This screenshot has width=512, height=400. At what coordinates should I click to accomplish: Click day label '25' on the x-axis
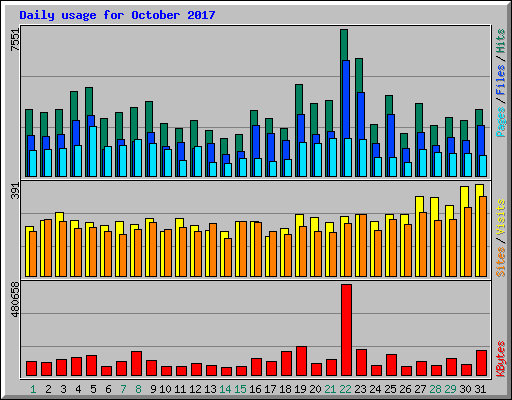click(390, 389)
